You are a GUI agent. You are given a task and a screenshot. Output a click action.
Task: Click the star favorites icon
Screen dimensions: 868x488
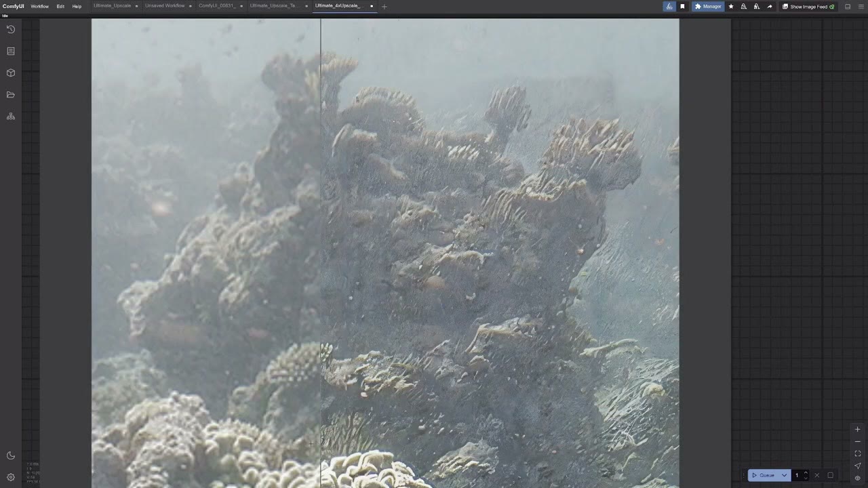point(731,6)
